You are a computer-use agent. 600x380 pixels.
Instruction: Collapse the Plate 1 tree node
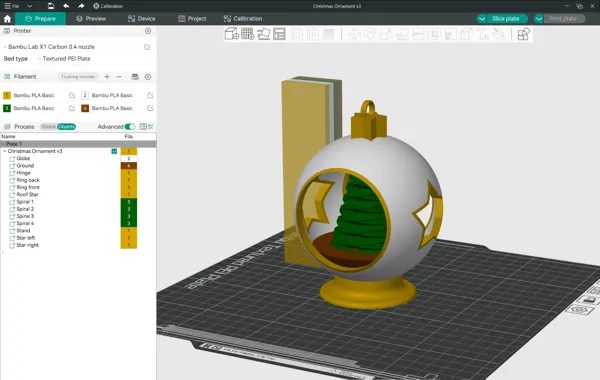coord(3,144)
